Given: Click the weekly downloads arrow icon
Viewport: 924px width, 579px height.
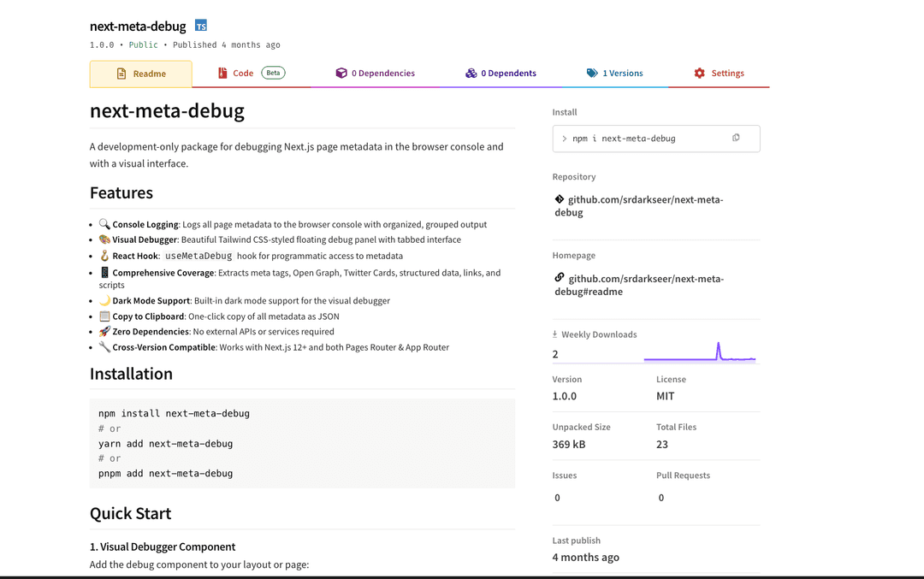Looking at the screenshot, I should tap(555, 334).
